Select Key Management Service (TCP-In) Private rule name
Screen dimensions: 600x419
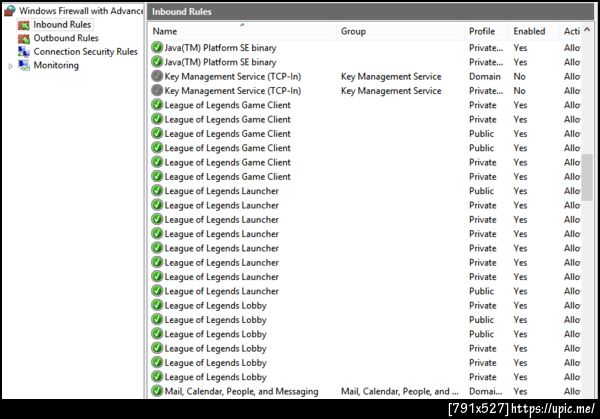click(233, 91)
